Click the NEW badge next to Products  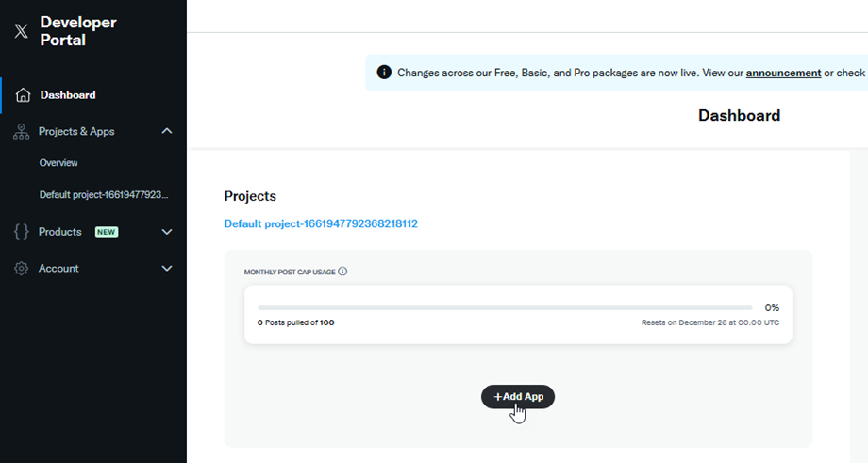107,232
